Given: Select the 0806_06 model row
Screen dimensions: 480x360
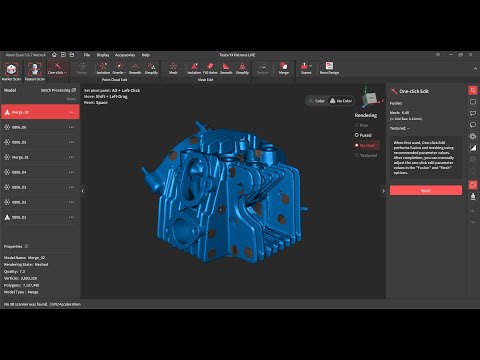Looking at the screenshot, I should click(x=40, y=127).
